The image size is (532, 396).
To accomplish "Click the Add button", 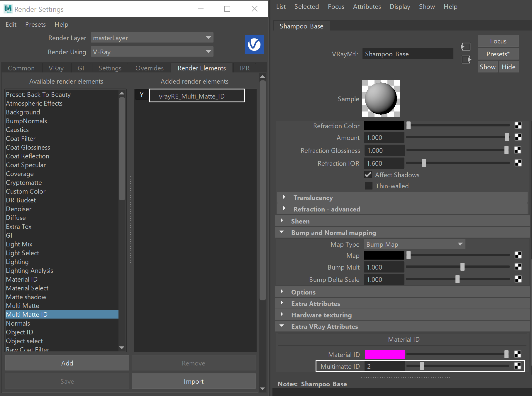I will click(x=67, y=363).
